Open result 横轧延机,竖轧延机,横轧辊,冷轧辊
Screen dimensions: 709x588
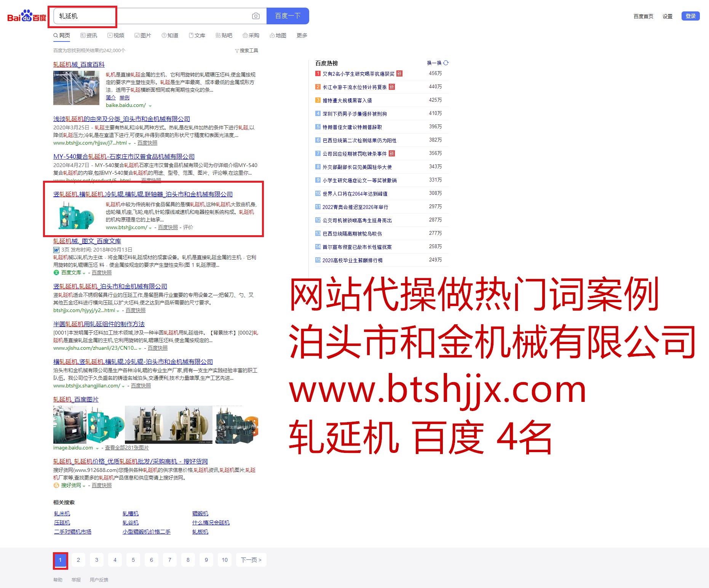[133, 362]
